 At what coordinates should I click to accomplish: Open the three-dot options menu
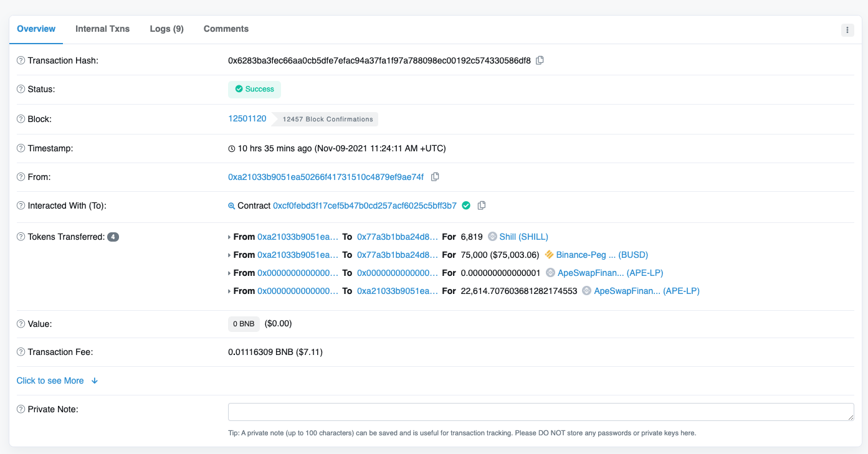coord(847,30)
